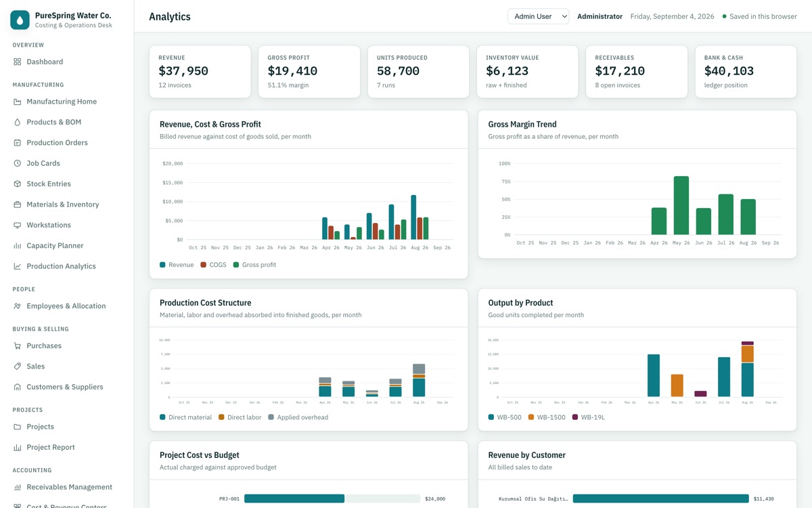Click the Materials & Inventory briefcase icon

[18, 205]
